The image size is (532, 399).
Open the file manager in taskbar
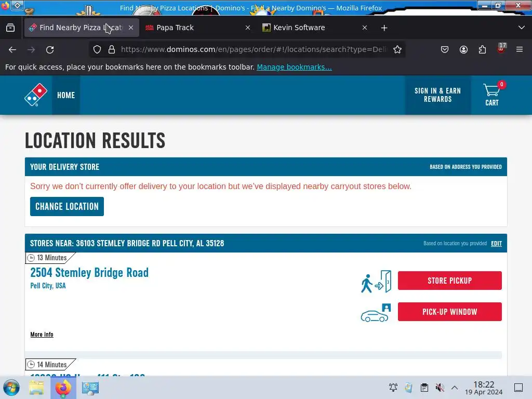click(36, 388)
